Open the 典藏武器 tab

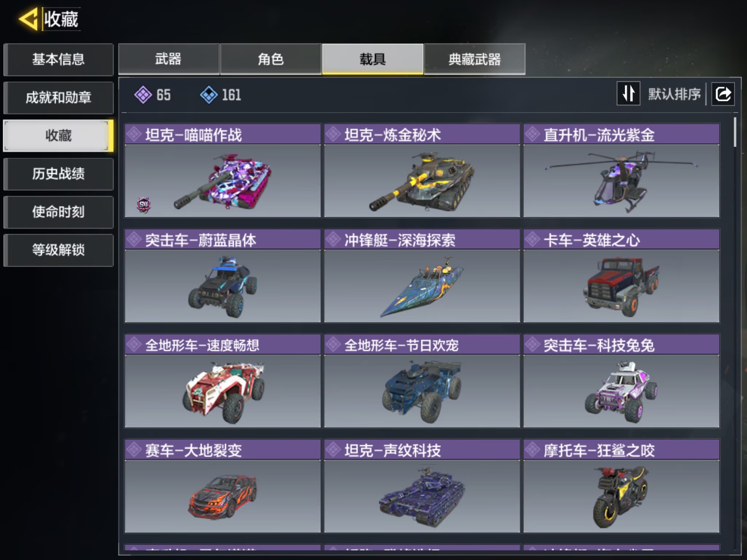pos(475,59)
